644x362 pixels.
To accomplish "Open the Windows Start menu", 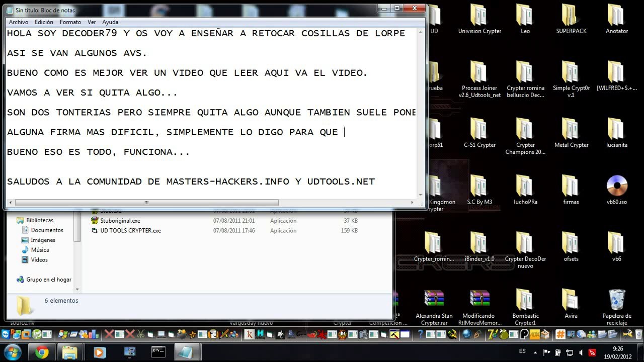I will tap(12, 352).
